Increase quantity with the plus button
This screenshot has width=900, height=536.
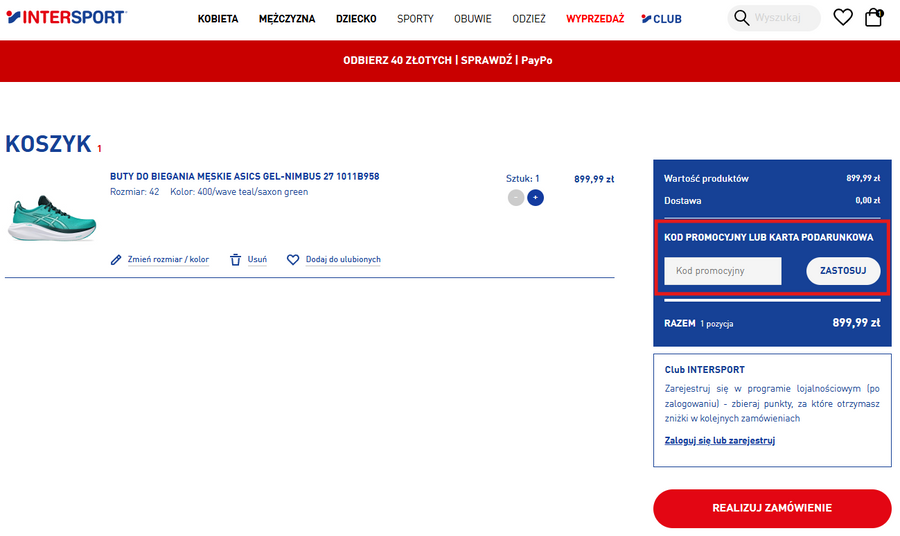click(x=535, y=198)
